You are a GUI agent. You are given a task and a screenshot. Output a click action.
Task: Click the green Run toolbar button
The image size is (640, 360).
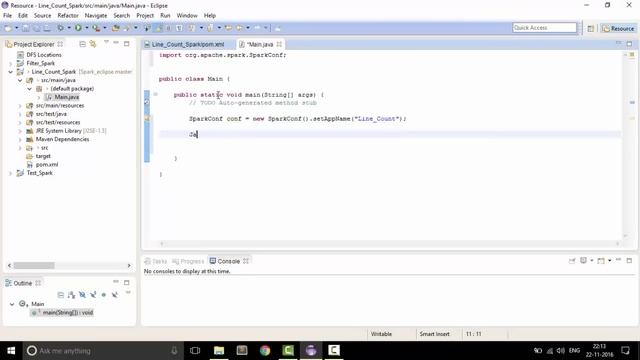(78, 28)
